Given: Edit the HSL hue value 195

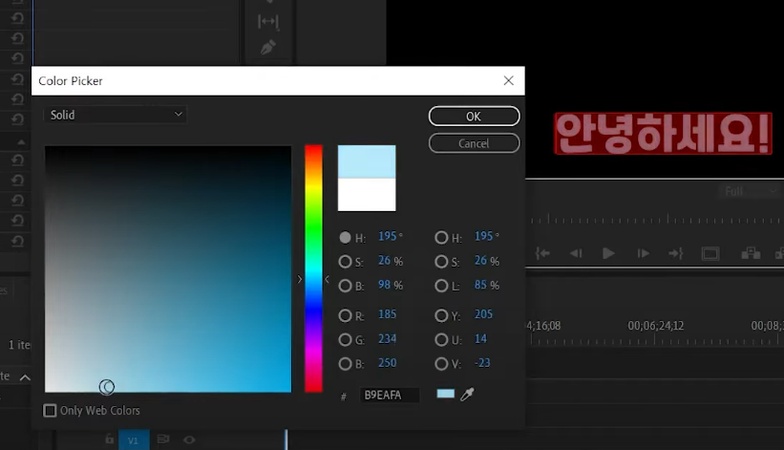Looking at the screenshot, I should point(484,236).
